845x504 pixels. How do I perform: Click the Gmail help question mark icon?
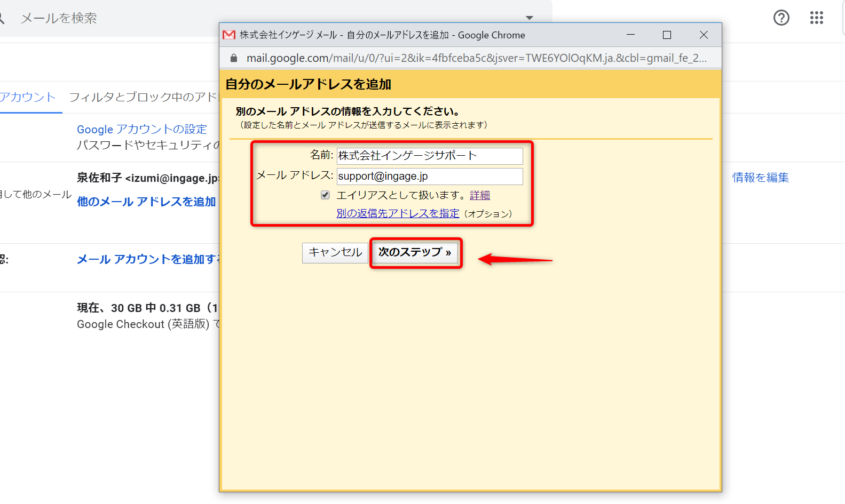[x=781, y=18]
